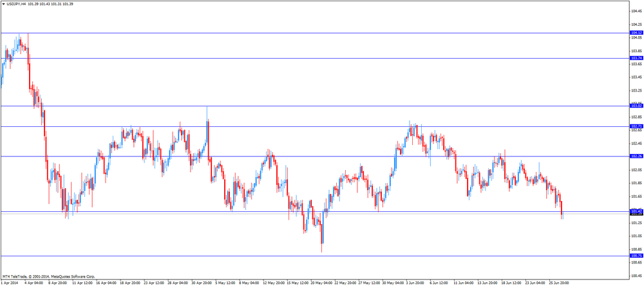Click the 16 Apr 04:00 time label
This screenshot has height=286, width=644.
[106, 283]
